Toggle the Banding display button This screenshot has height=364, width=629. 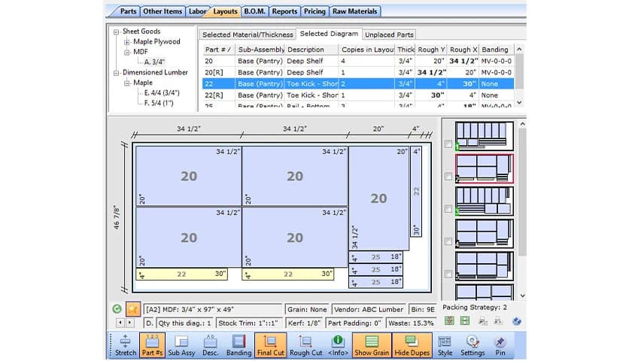tap(239, 345)
